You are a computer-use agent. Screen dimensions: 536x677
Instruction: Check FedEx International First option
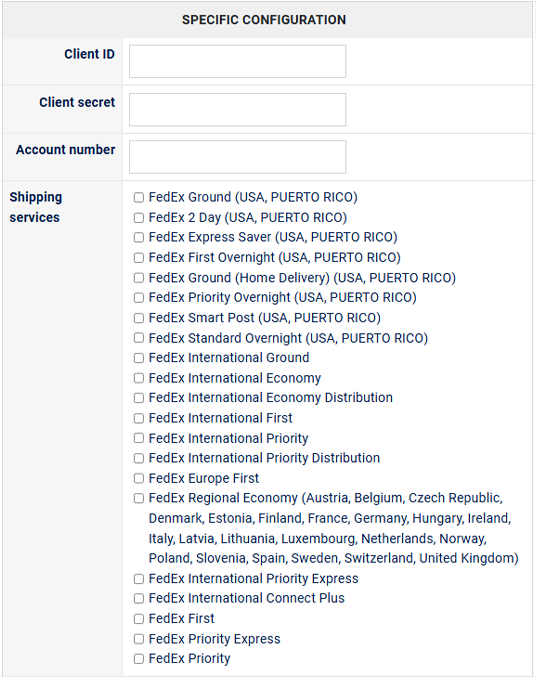pyautogui.click(x=139, y=418)
